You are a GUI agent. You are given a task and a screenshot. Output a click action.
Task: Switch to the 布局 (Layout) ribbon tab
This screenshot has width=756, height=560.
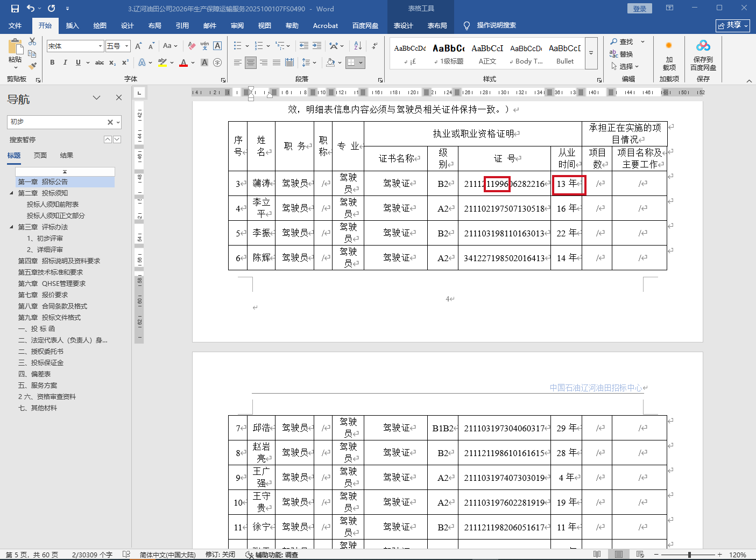click(x=154, y=25)
